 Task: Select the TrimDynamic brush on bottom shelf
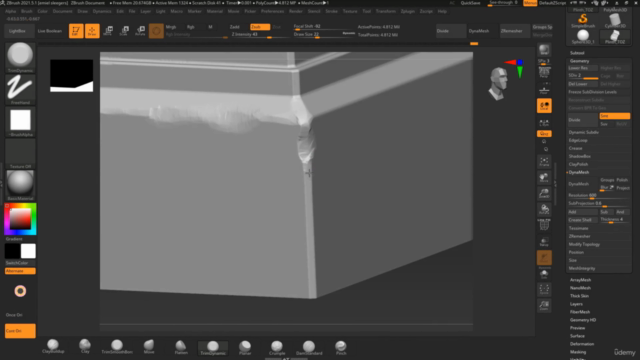[213, 347]
